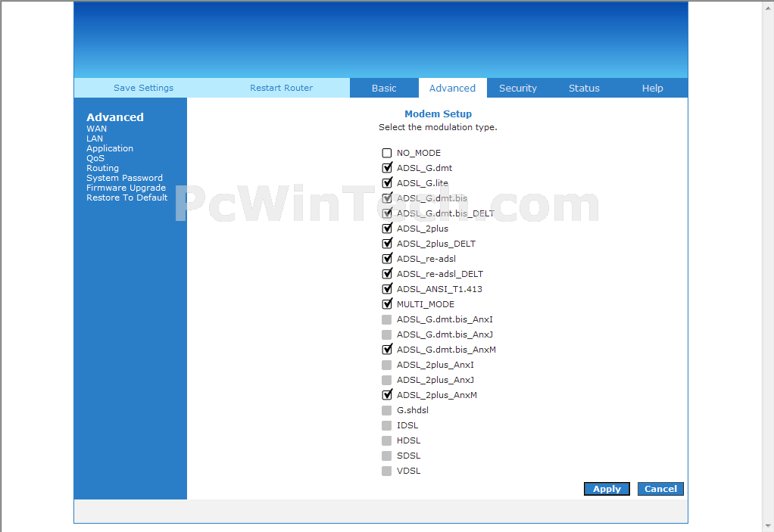Viewport: 774px width, 532px height.
Task: Click ADSL_G.dmt.bis_AnxI checkbox
Action: [x=387, y=319]
